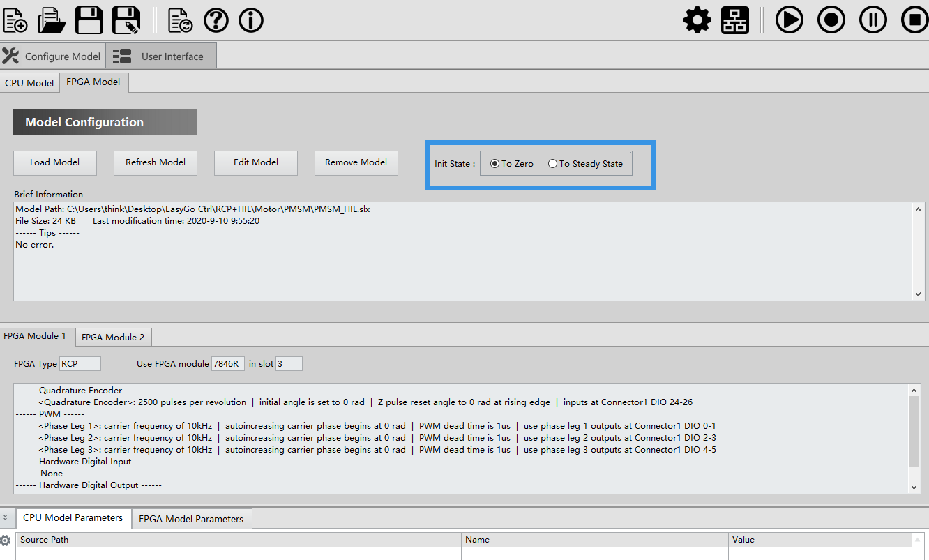Save the current project
The height and width of the screenshot is (560, 929).
[x=89, y=20]
